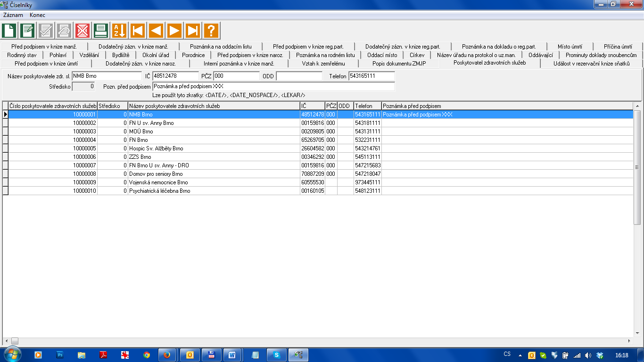Viewport: 644px width, 362px height.
Task: Click the Telefon column header
Action: tap(368, 106)
